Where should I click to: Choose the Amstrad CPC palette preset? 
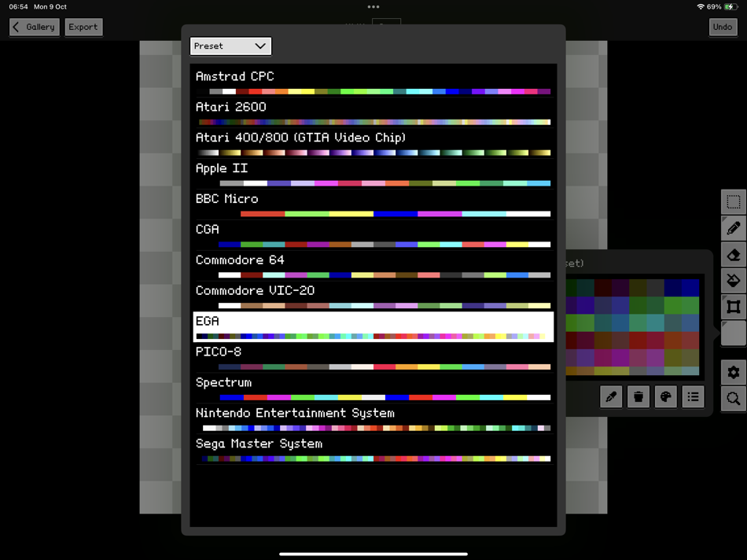point(373,82)
